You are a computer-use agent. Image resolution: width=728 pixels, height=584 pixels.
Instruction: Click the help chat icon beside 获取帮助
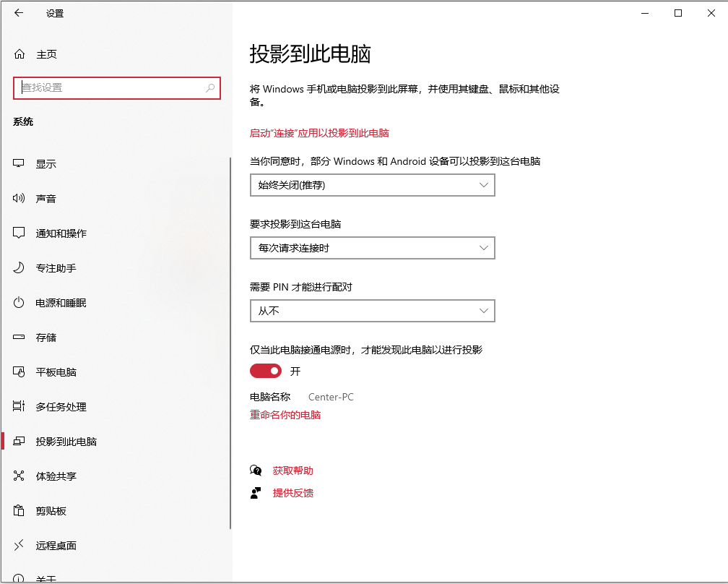pyautogui.click(x=256, y=471)
